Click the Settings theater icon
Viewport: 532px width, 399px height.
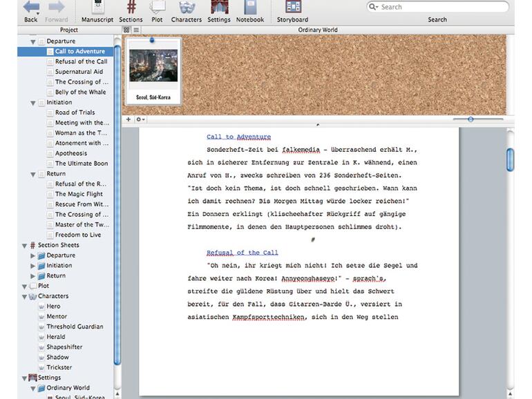pos(219,8)
